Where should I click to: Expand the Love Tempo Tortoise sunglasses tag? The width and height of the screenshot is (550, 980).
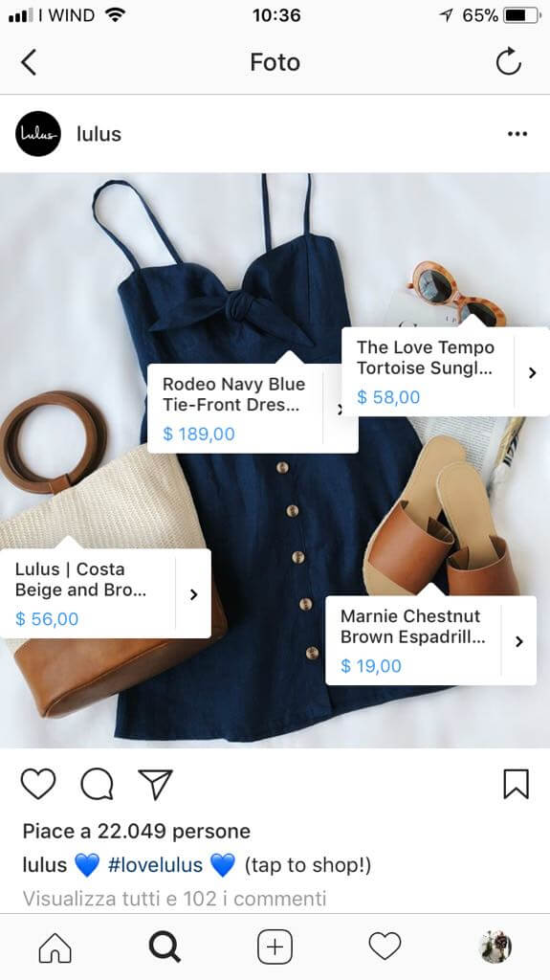tap(446, 371)
